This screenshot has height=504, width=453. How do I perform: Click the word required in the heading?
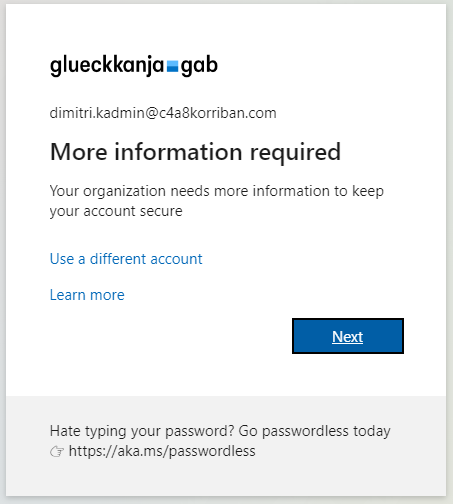[295, 153]
